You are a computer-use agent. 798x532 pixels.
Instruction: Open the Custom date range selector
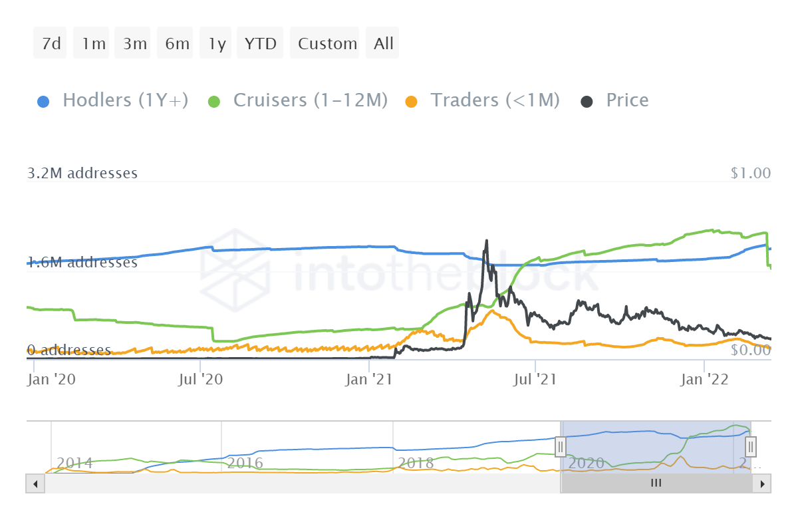pyautogui.click(x=325, y=43)
